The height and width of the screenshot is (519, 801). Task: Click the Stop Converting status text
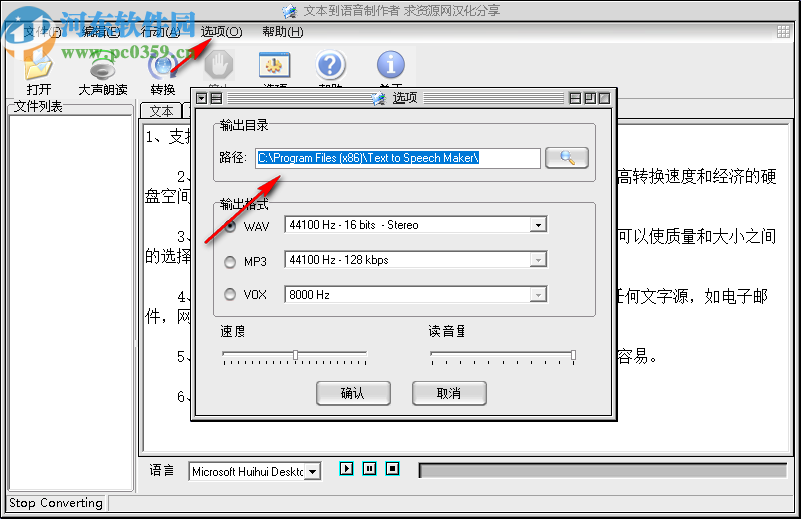[56, 503]
